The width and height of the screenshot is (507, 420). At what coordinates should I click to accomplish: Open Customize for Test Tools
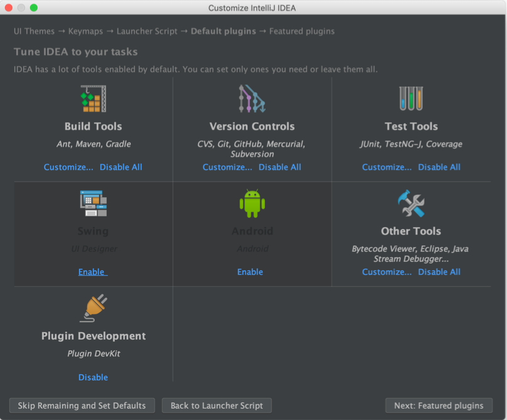(x=387, y=167)
